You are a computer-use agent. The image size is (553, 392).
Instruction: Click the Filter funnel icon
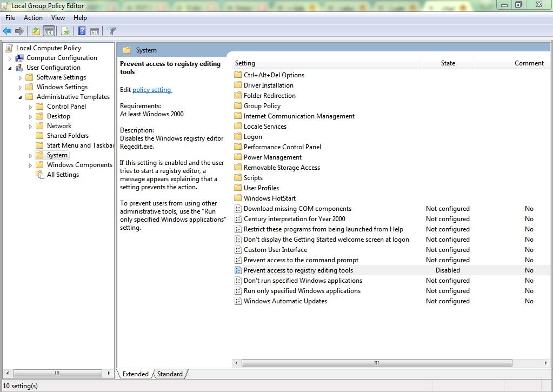[x=111, y=31]
